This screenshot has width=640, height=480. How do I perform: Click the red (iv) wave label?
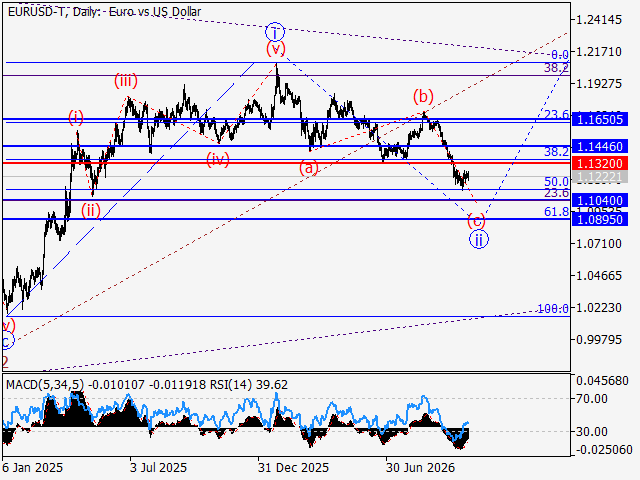coord(218,159)
